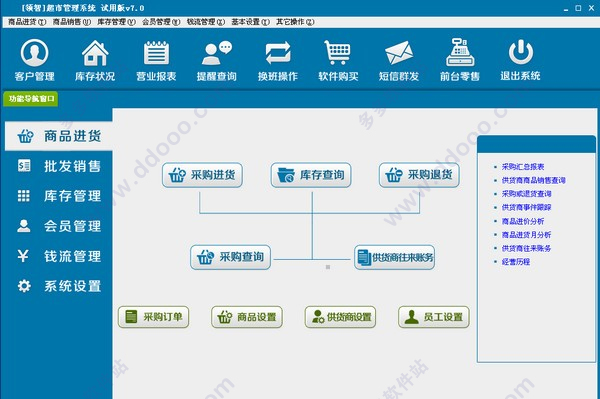
Task: Open the 商品进货 menu
Action: coord(27,22)
